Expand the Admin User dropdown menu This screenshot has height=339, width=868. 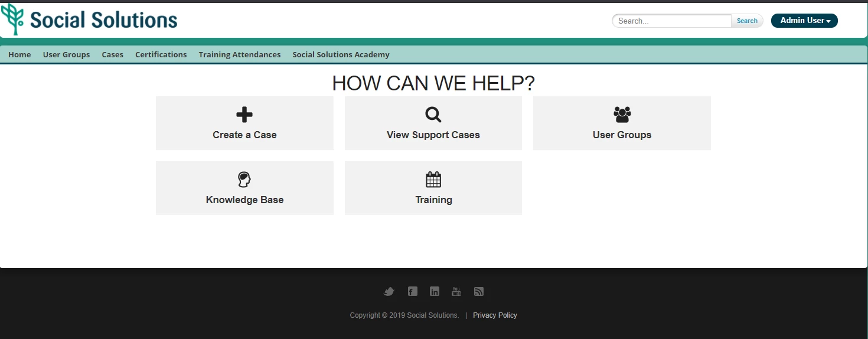click(804, 21)
